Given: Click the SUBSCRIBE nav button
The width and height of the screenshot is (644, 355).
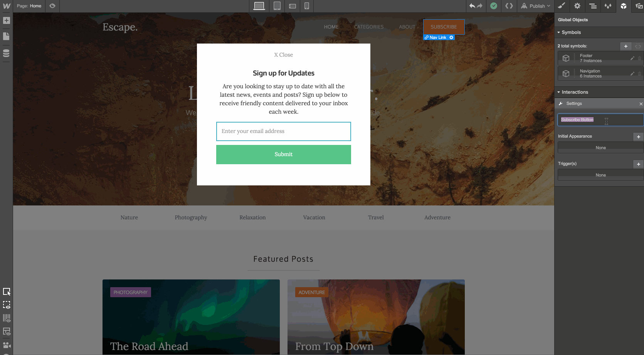Looking at the screenshot, I should (x=444, y=27).
